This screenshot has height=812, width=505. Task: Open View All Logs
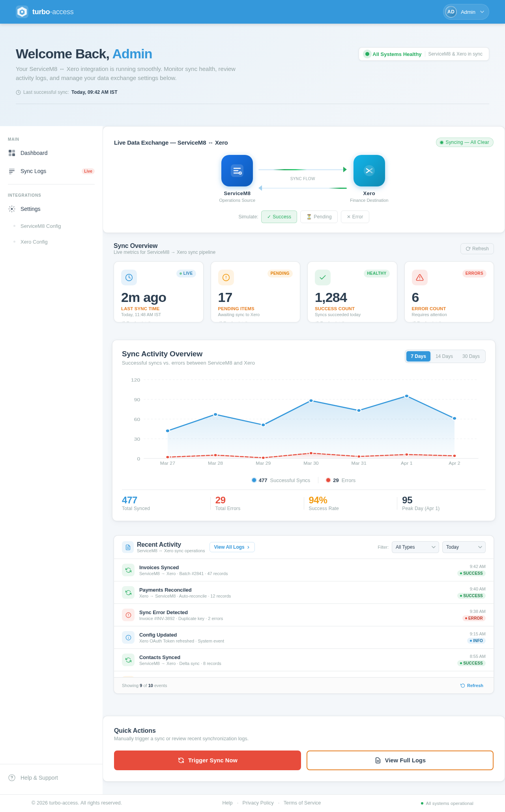232,547
